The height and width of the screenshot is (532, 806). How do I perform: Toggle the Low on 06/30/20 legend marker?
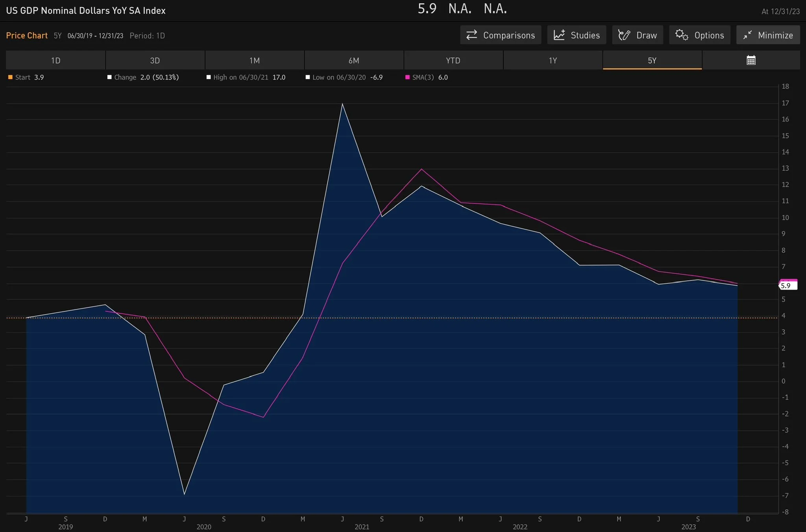308,78
